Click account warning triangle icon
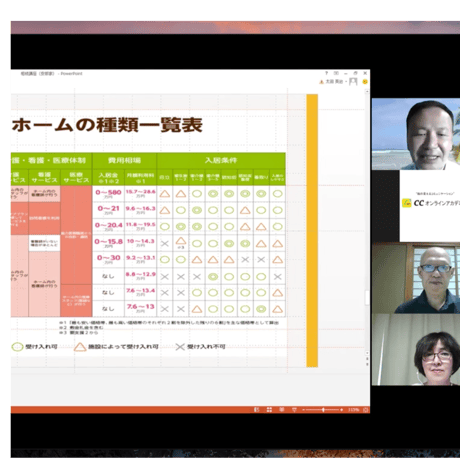This screenshot has height=460, width=460. coord(321,82)
